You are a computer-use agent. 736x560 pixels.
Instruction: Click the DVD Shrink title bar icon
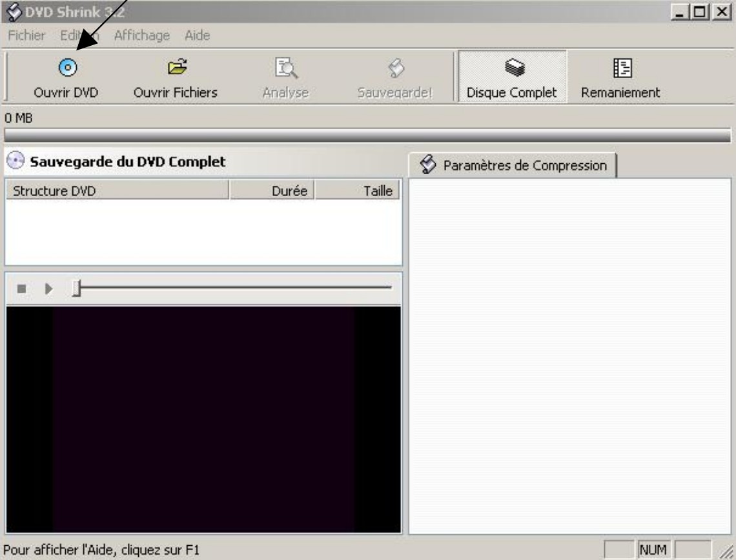click(14, 12)
